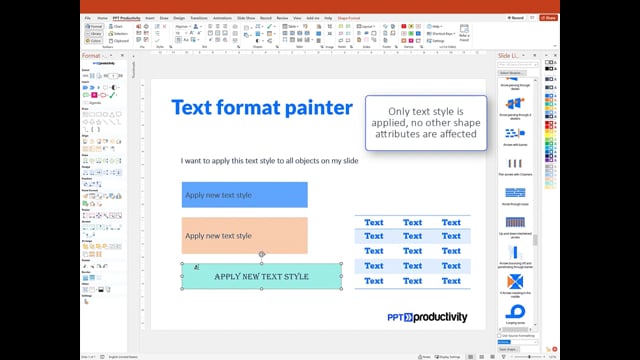Open the Clipboard toolbar

[x=119, y=41]
